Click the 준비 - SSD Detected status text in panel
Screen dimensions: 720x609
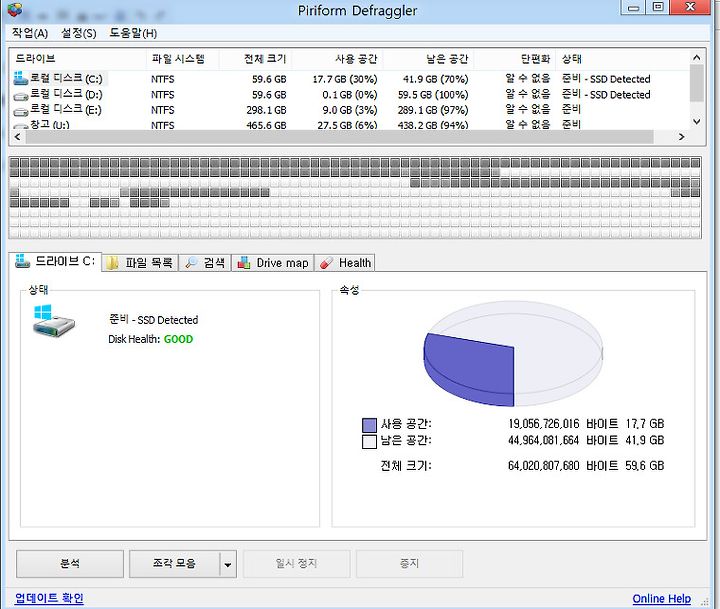[153, 320]
